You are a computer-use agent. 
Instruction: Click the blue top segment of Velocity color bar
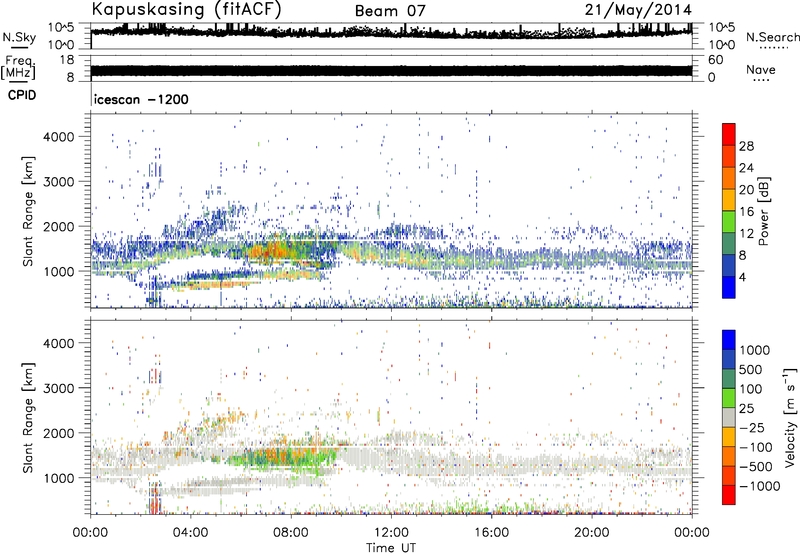point(729,340)
